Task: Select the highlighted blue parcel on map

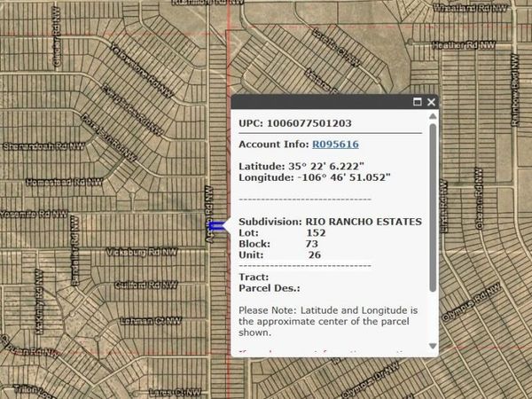Action: (x=217, y=225)
